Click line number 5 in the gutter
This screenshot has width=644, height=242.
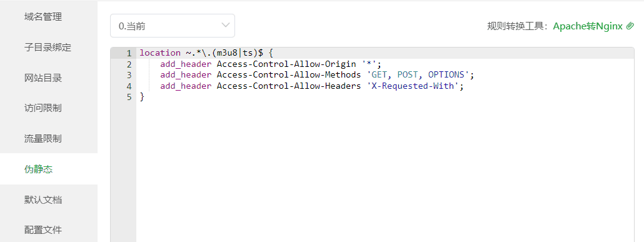coord(129,97)
